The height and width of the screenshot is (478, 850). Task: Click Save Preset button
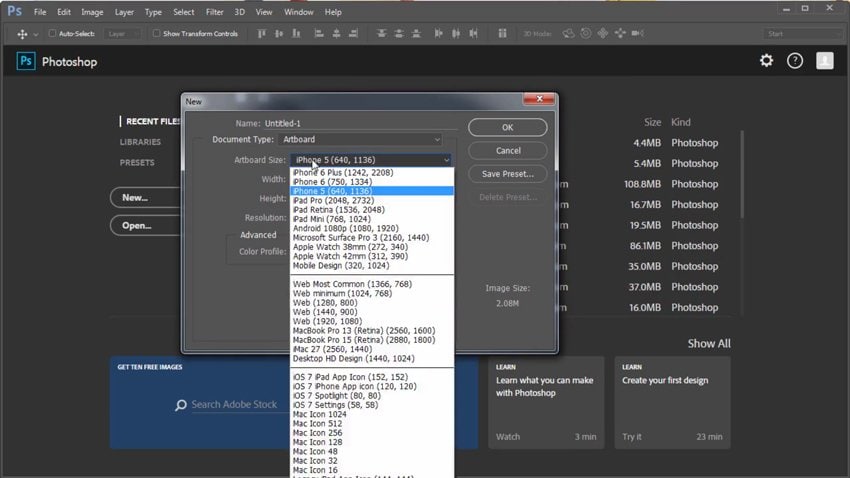(x=507, y=174)
